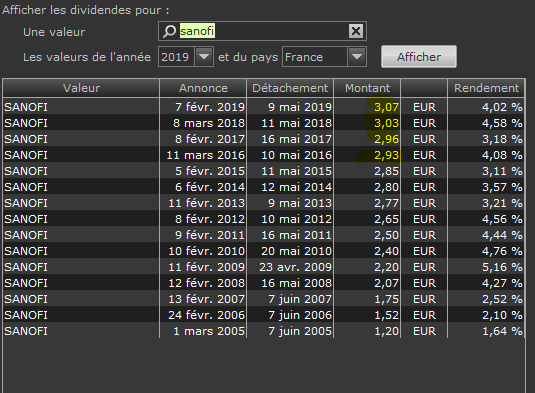The image size is (535, 393).
Task: Select the 8 mars 2018 announcement cell
Action: [203, 123]
